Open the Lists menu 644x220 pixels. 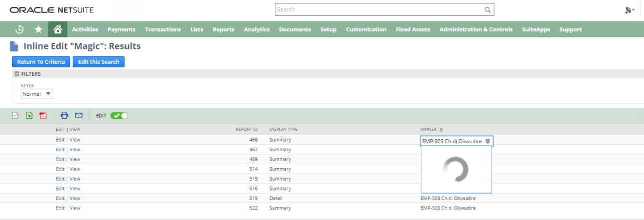tap(197, 29)
